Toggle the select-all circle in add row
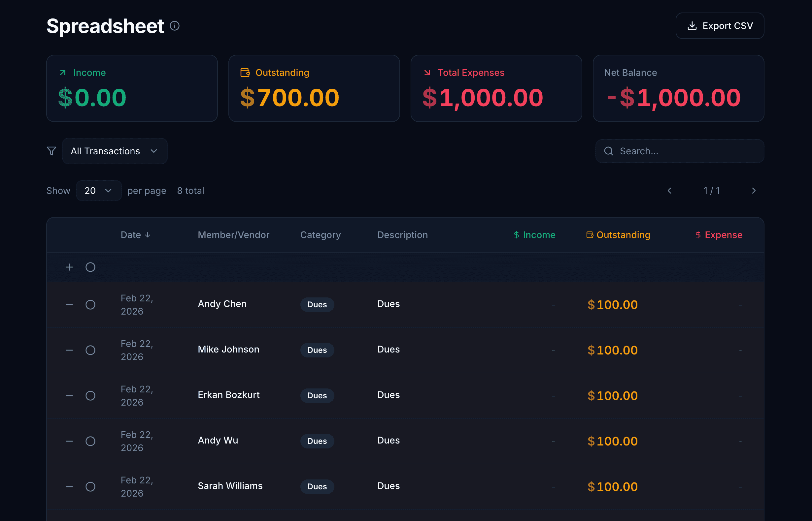The width and height of the screenshot is (812, 521). 90,267
